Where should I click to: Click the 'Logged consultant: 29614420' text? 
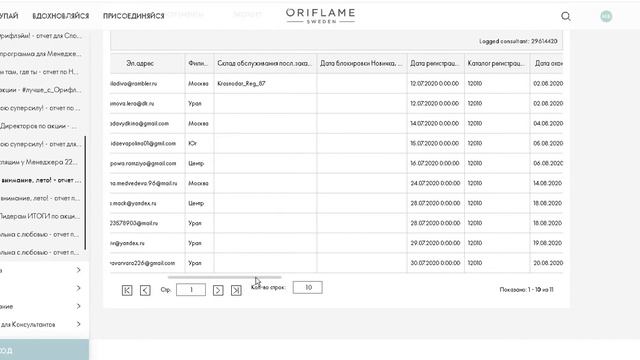click(x=518, y=41)
